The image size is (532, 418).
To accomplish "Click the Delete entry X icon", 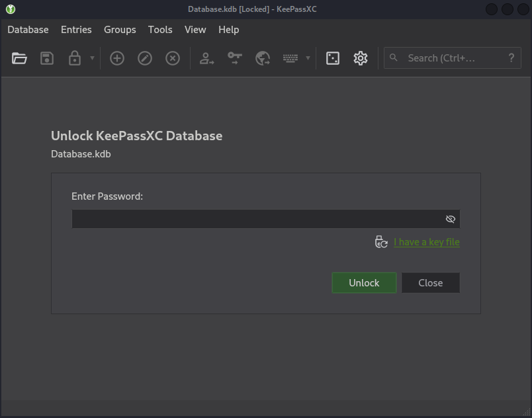I will click(173, 58).
